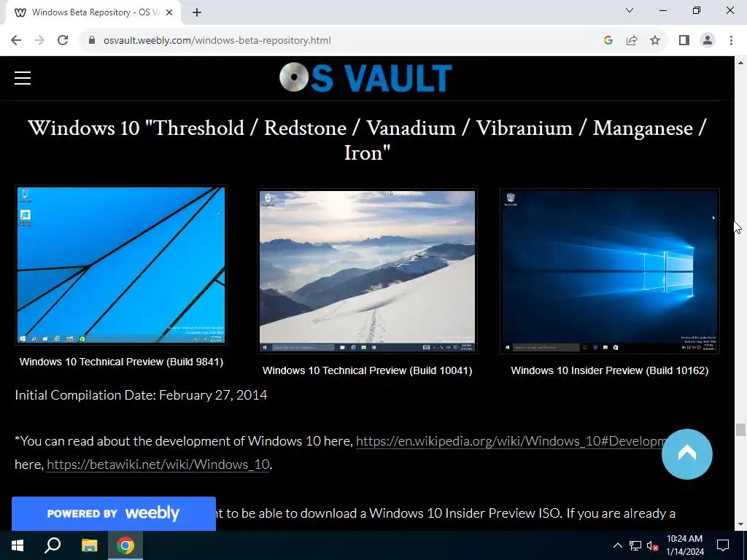Open the network status tray icon

coord(635,545)
